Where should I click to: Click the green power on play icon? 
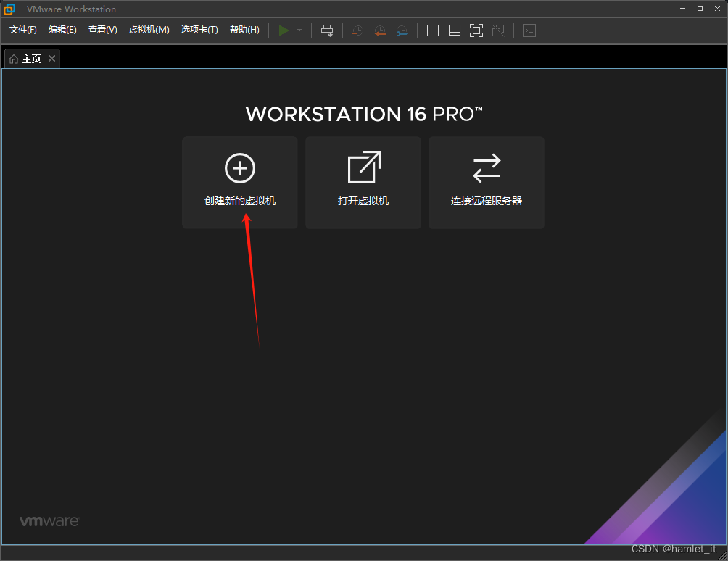[284, 30]
